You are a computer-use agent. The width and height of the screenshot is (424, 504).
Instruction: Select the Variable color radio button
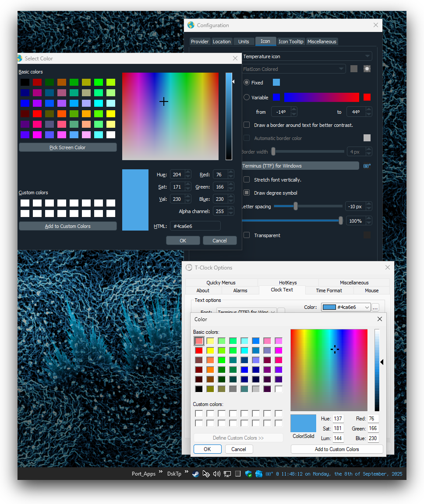(x=247, y=98)
